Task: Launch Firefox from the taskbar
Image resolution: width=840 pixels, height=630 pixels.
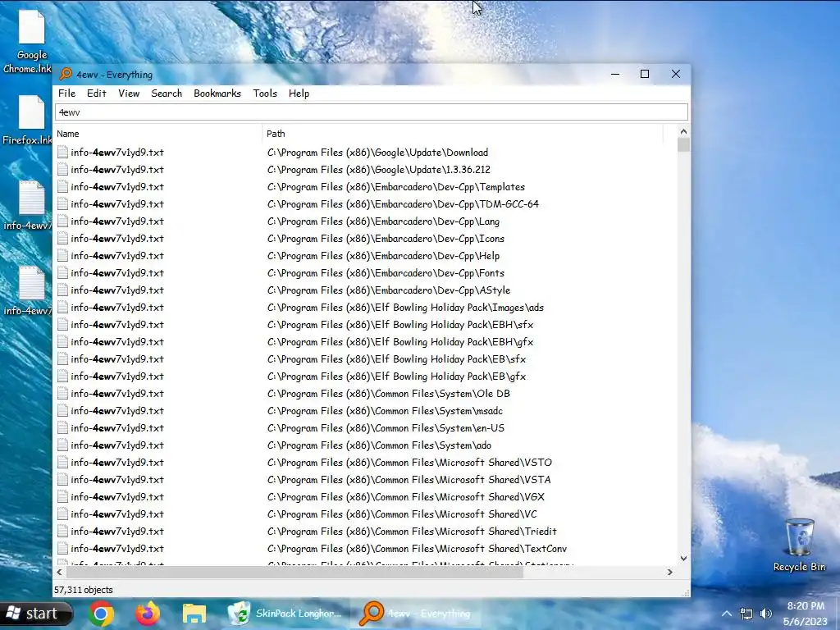Action: tap(148, 614)
